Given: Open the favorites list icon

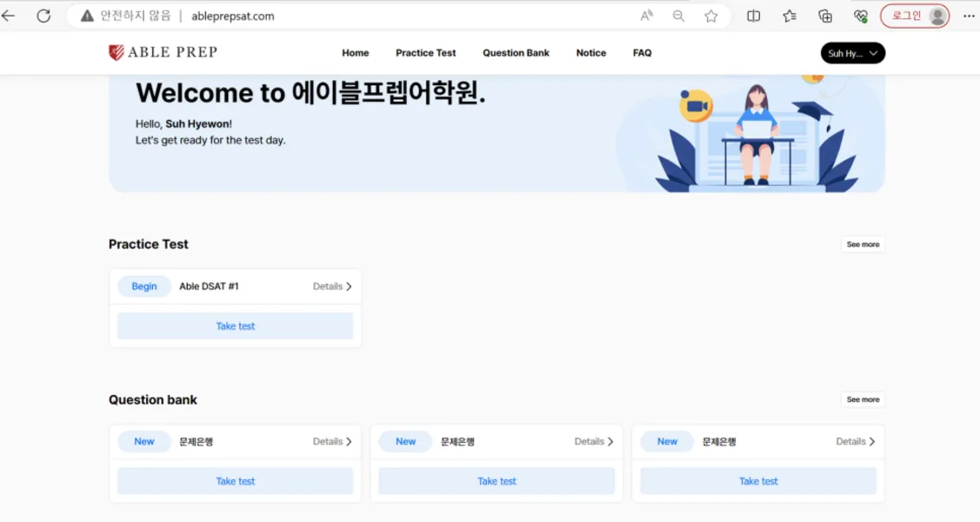Looking at the screenshot, I should point(790,17).
